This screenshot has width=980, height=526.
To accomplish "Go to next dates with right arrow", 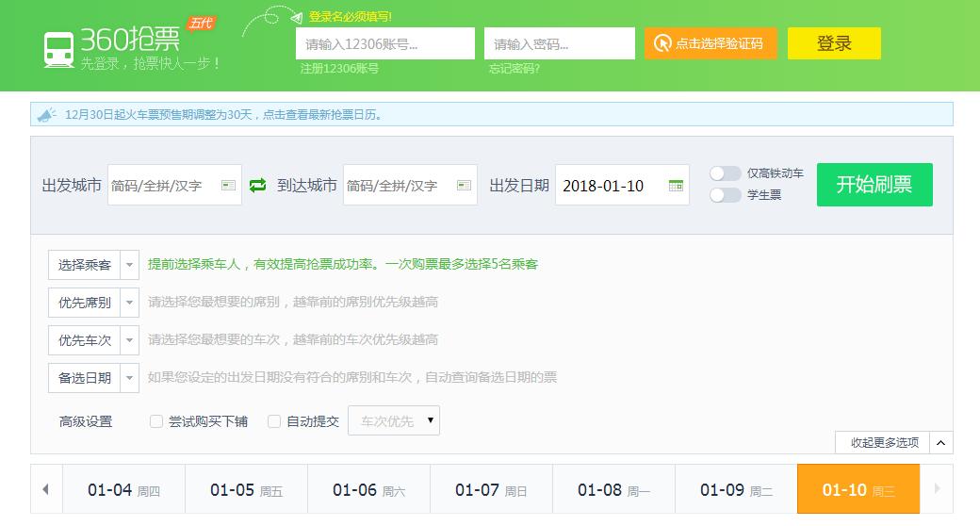I will click(x=937, y=488).
